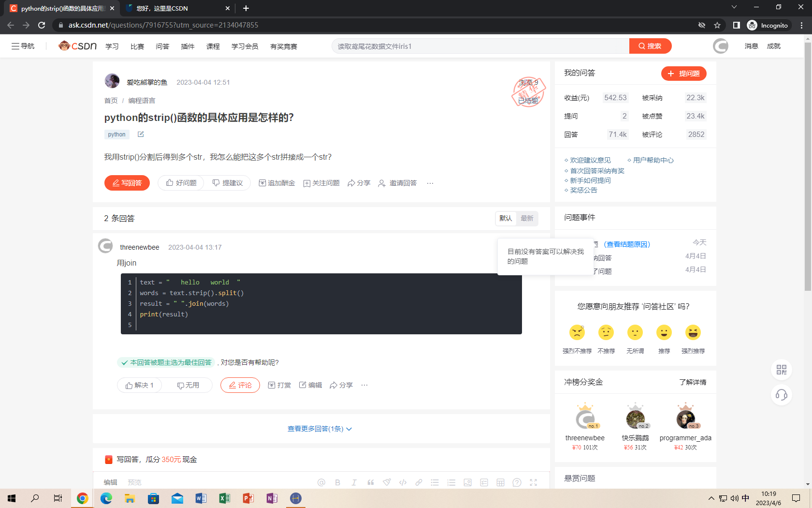
Task: Click the python tag
Action: [x=116, y=134]
